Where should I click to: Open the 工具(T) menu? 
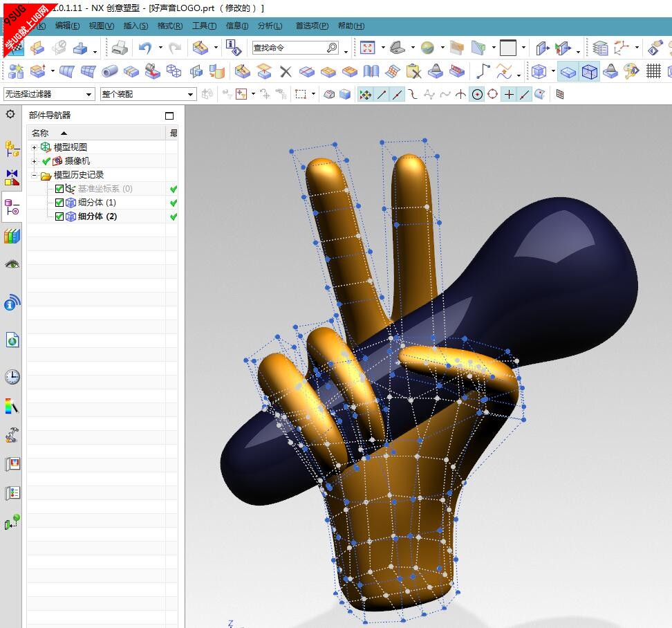click(204, 26)
